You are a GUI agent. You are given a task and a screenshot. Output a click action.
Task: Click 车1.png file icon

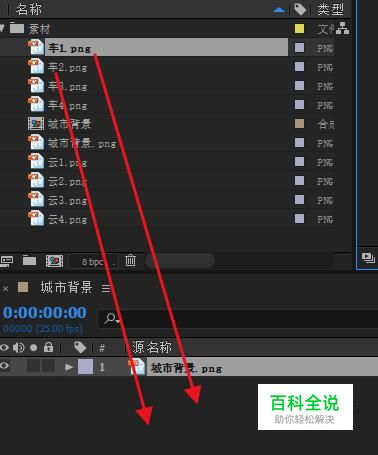click(x=36, y=47)
